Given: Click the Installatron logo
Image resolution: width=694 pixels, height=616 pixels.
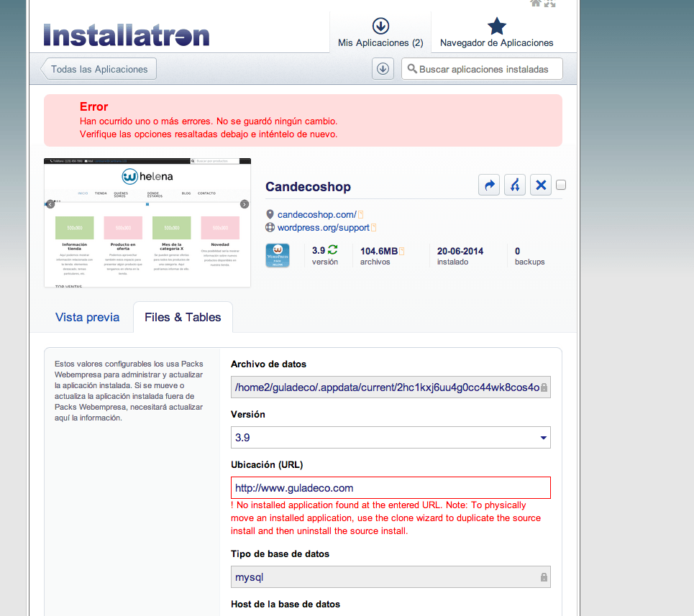Looking at the screenshot, I should (127, 35).
